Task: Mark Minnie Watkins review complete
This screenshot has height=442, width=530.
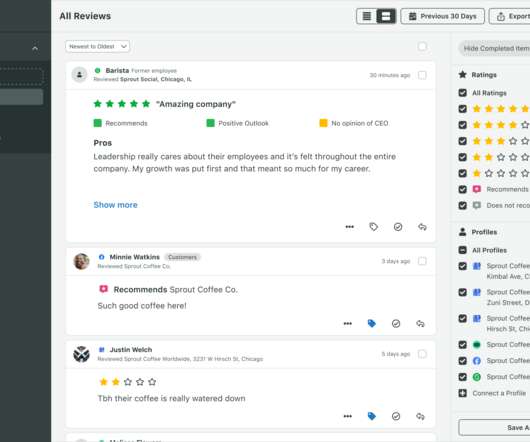Action: 396,323
